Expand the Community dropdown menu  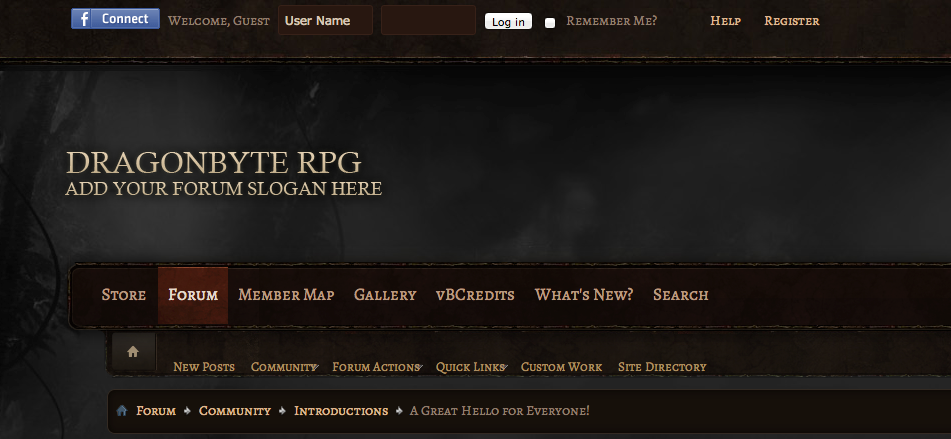pyautogui.click(x=284, y=367)
